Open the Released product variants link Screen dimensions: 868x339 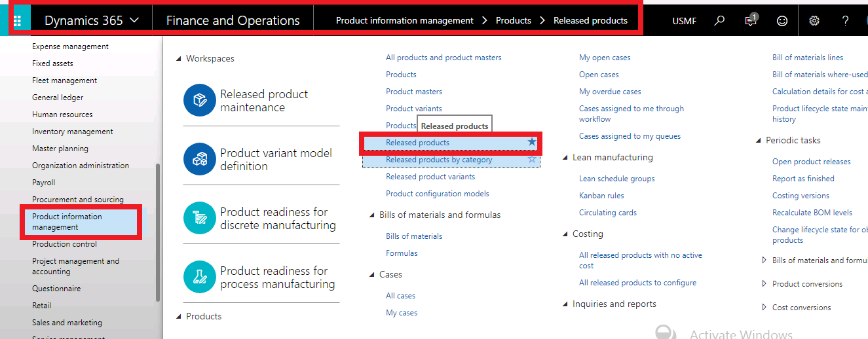[430, 177]
